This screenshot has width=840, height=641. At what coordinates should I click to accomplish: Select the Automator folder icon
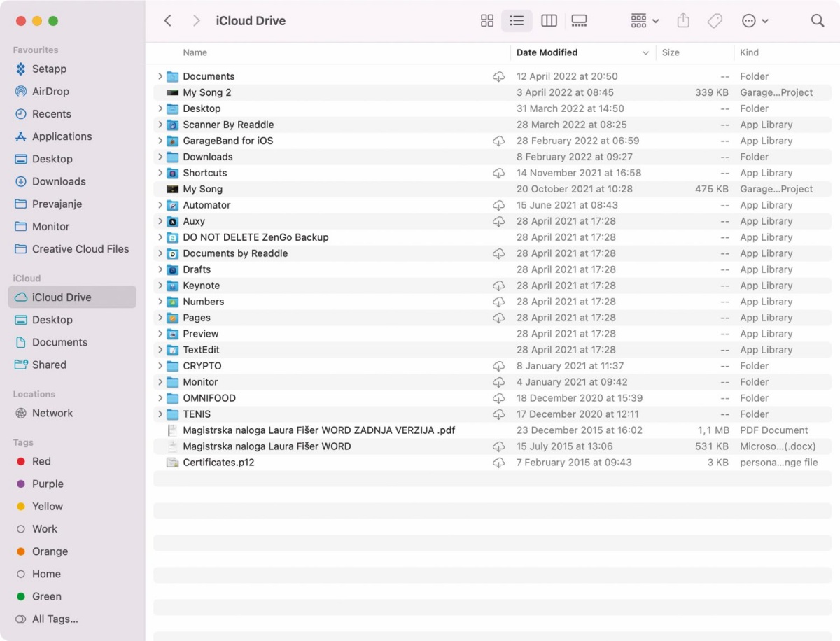[x=173, y=205]
